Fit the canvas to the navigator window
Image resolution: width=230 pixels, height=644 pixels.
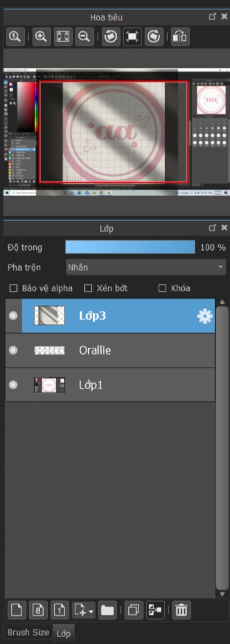pyautogui.click(x=63, y=37)
